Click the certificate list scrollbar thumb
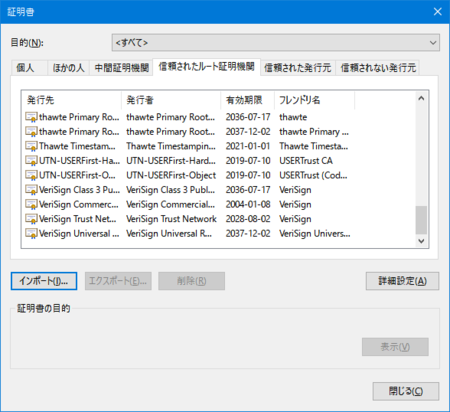The height and width of the screenshot is (412, 450). [x=421, y=220]
